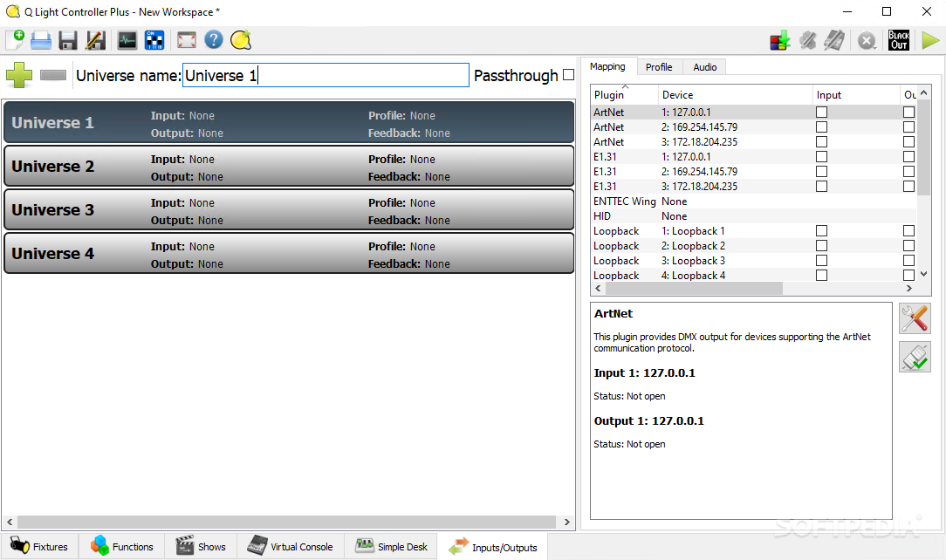Select the Inputs/Outputs panel tab

tap(493, 547)
